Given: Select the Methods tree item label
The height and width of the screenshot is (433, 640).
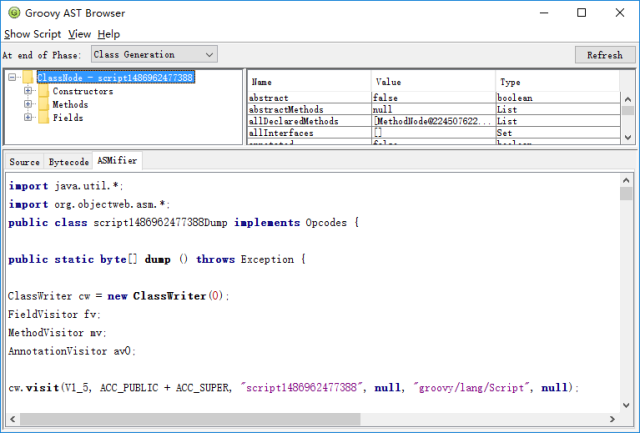Looking at the screenshot, I should [x=70, y=104].
